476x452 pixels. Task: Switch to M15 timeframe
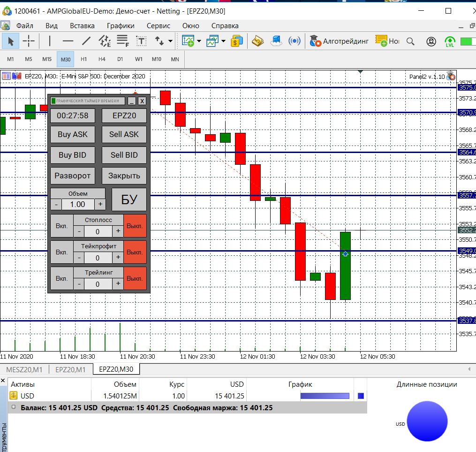tap(47, 59)
